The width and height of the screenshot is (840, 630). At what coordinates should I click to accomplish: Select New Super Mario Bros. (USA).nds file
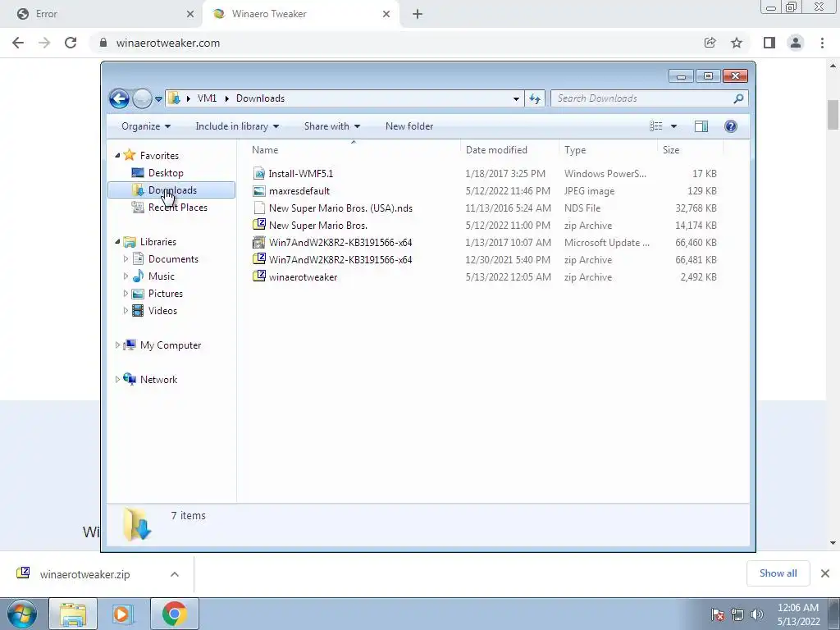pos(340,208)
